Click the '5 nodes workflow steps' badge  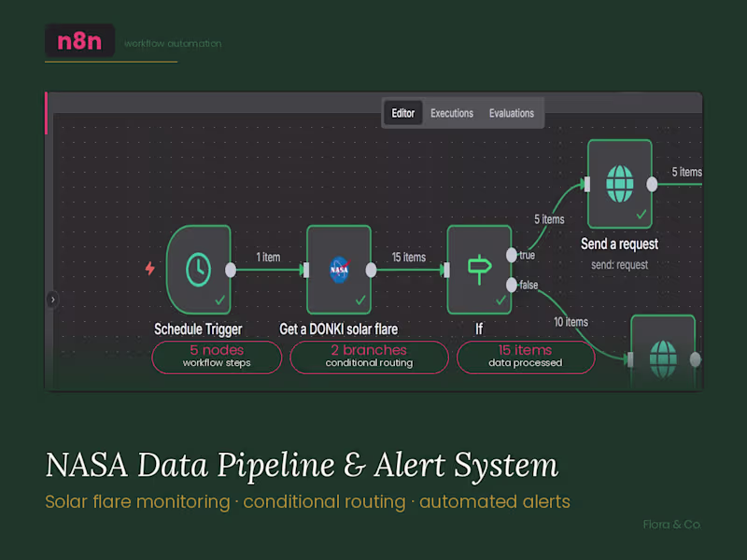click(x=217, y=357)
